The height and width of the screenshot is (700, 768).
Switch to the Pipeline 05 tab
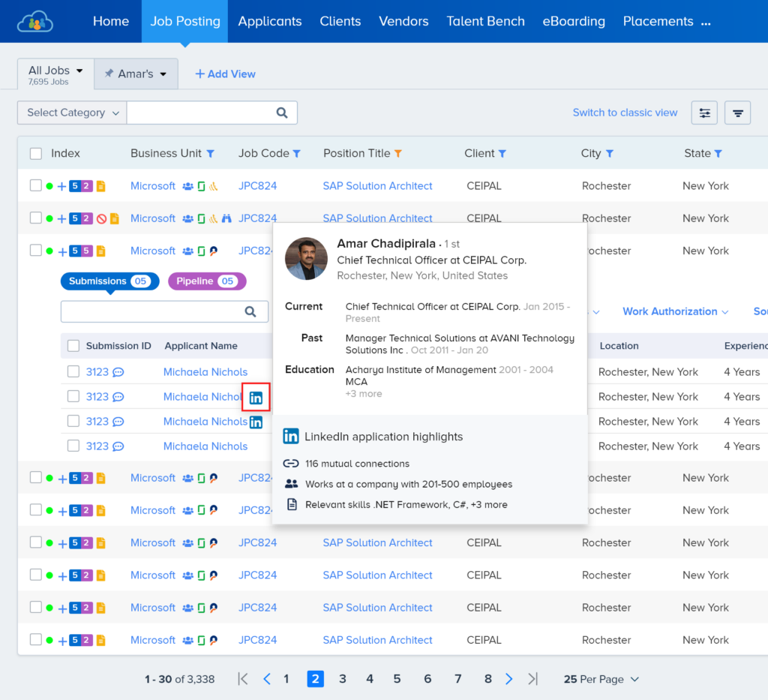pos(207,281)
